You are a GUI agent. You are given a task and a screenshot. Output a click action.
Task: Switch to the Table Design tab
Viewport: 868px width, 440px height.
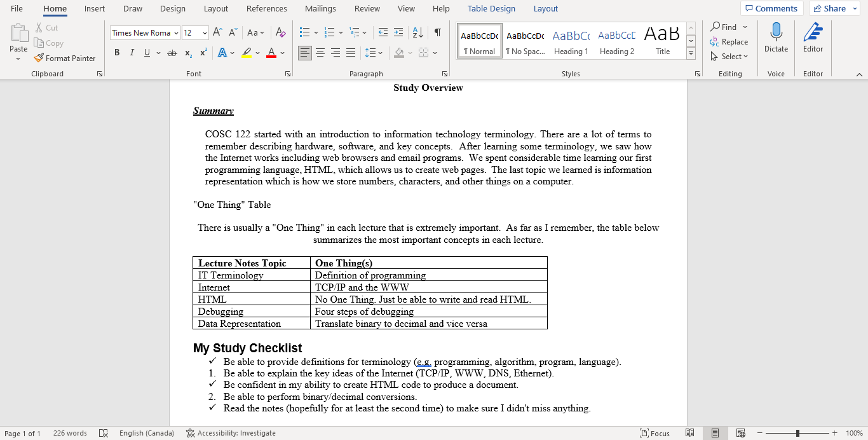(x=492, y=9)
